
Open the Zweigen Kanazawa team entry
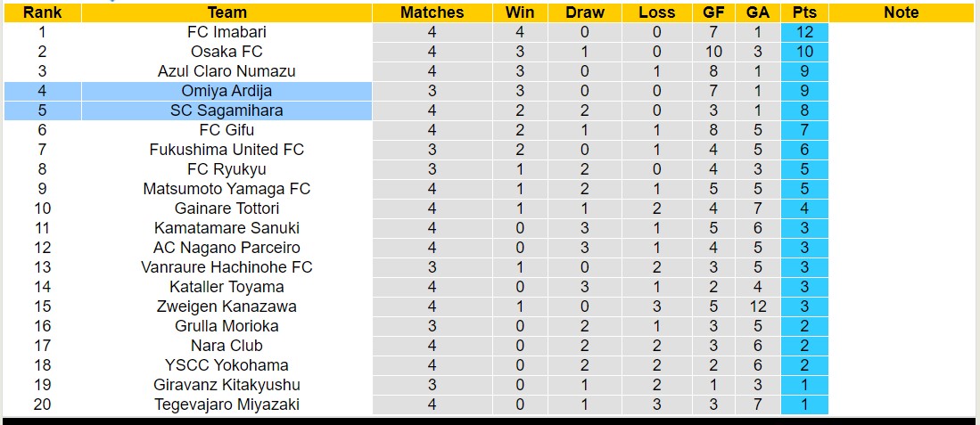[x=226, y=306]
